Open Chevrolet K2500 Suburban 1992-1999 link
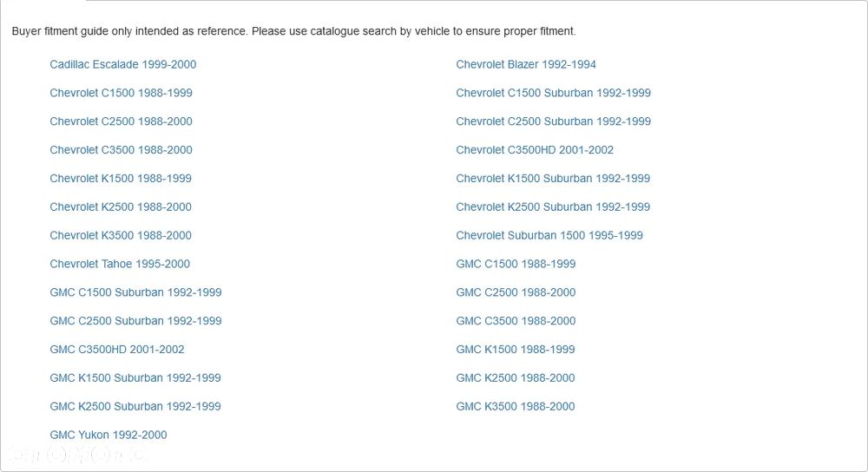Viewport: 868px width, 472px height. coord(553,207)
